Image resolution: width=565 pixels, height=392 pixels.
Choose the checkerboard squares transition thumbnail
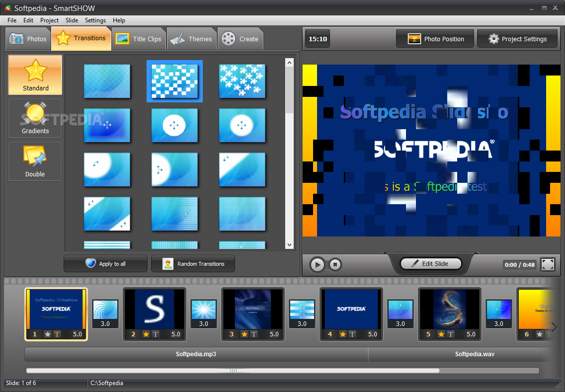pyautogui.click(x=174, y=81)
